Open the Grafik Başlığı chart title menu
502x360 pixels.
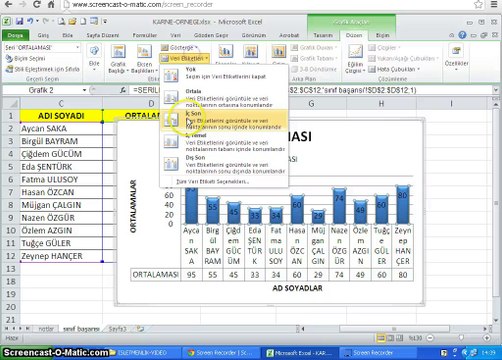[x=118, y=59]
